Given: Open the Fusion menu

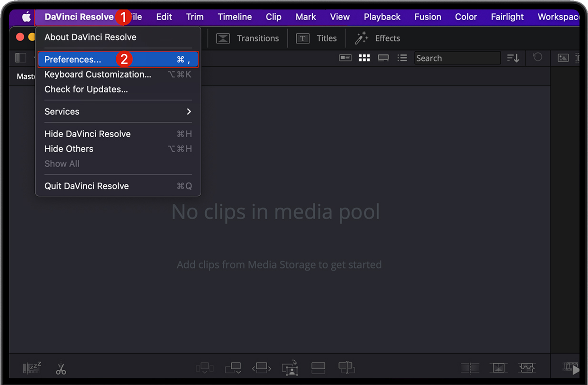Looking at the screenshot, I should point(428,17).
